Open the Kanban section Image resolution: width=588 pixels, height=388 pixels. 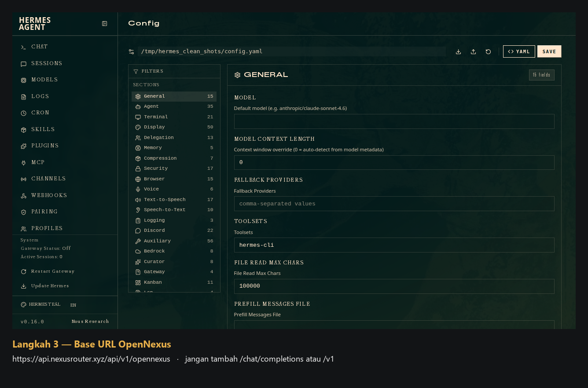point(174,282)
